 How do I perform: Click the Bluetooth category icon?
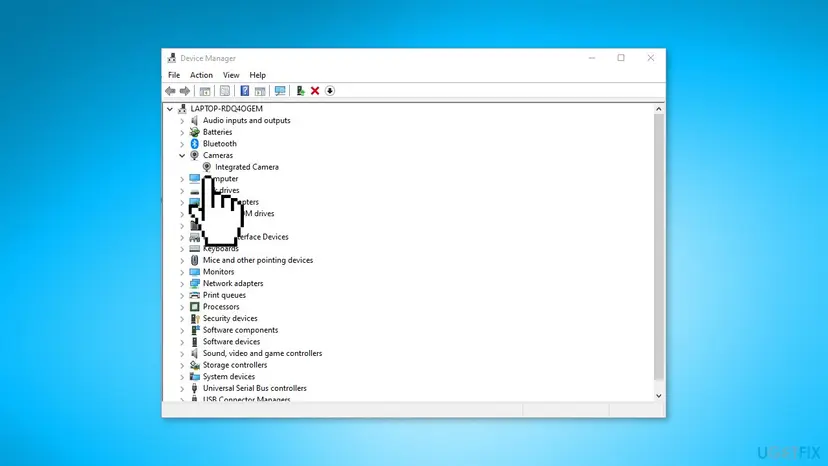tap(194, 144)
